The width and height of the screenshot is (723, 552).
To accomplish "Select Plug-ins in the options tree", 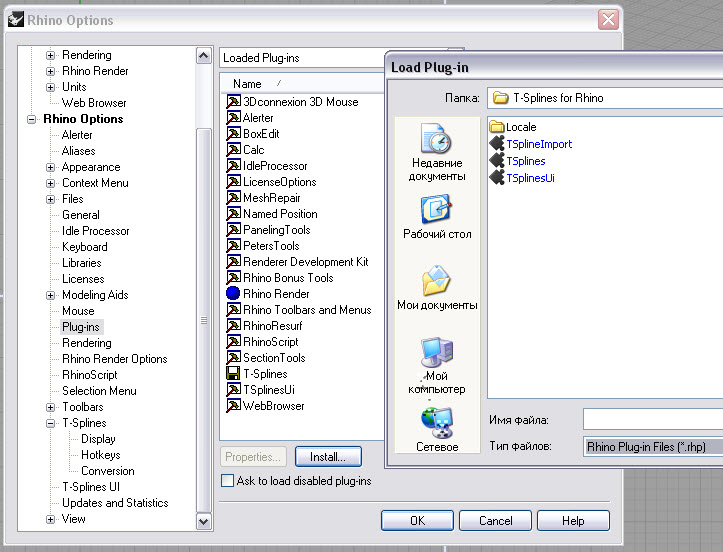I will tap(81, 327).
